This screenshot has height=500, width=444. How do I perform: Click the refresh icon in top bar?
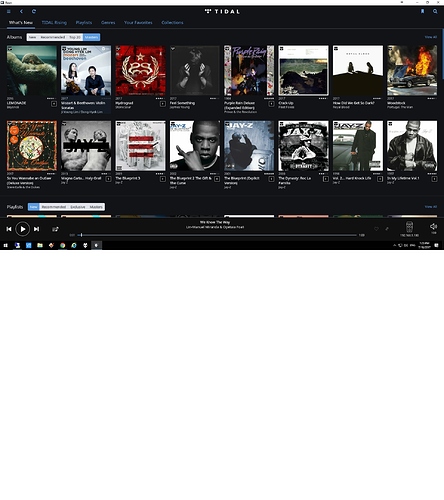coord(34,11)
